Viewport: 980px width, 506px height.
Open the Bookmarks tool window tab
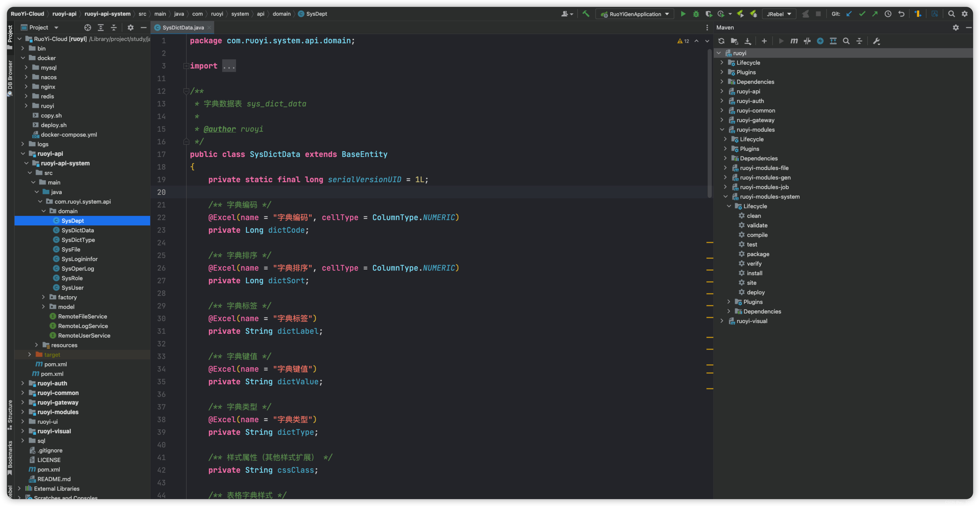10,458
